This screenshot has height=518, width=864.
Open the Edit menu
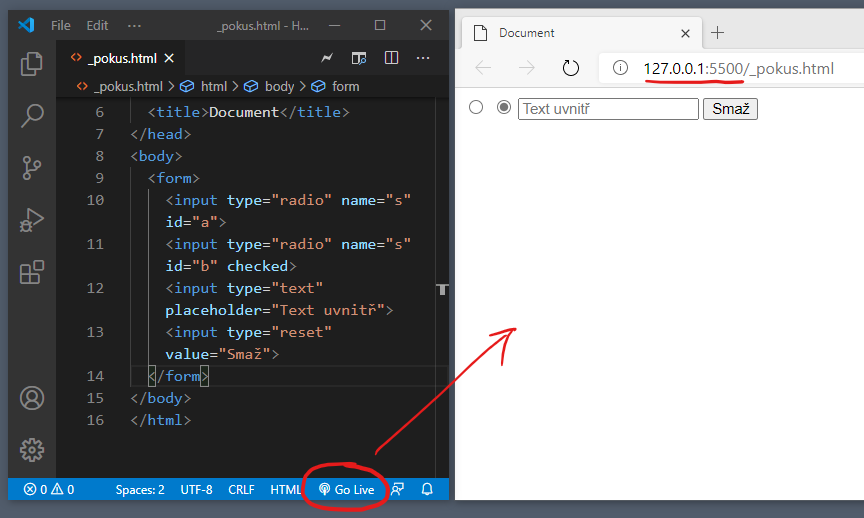click(x=97, y=25)
